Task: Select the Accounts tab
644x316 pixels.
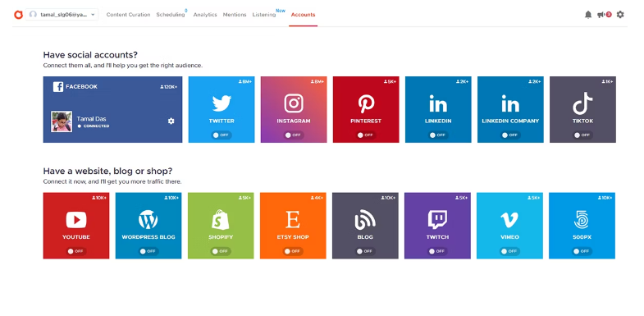Action: tap(303, 15)
